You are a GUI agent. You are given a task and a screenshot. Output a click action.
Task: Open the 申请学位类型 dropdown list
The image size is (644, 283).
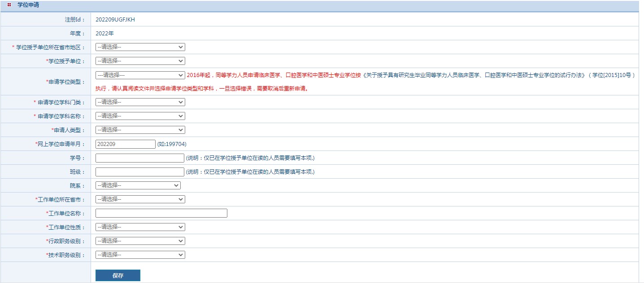click(x=140, y=75)
